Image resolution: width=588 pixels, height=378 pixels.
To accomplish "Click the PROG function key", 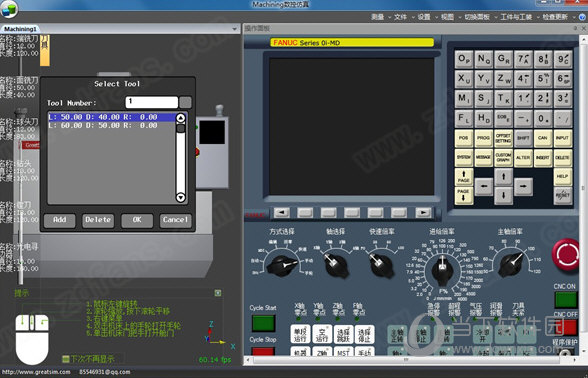I will pos(483,138).
